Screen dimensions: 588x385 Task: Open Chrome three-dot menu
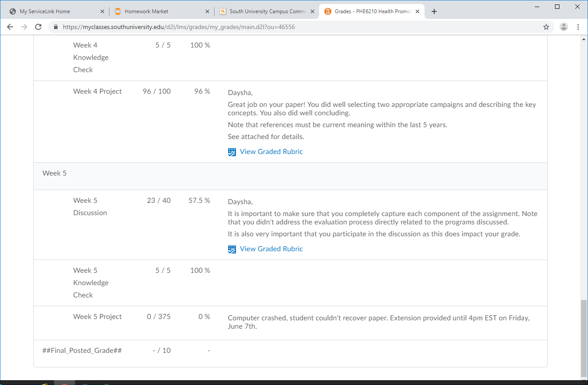(578, 27)
